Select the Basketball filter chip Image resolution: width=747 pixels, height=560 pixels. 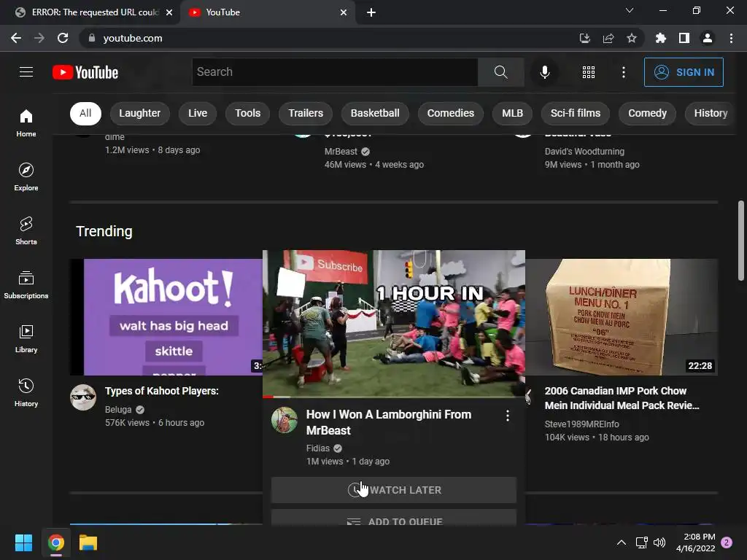pyautogui.click(x=375, y=113)
